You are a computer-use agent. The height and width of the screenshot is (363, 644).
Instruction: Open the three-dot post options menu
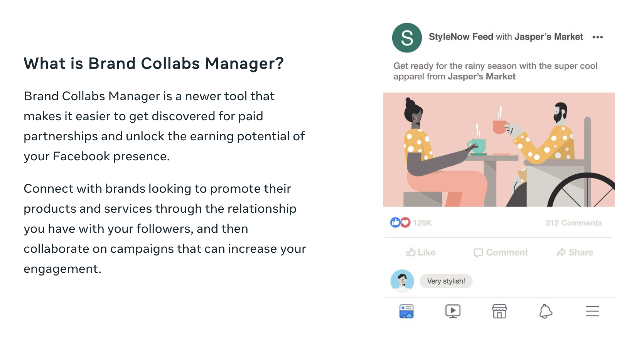click(598, 37)
